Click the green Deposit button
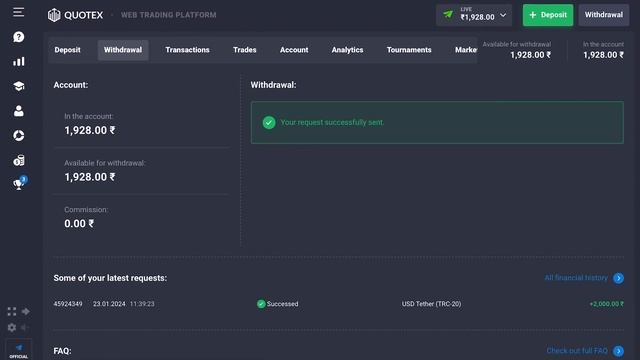The width and height of the screenshot is (640, 360). pyautogui.click(x=548, y=15)
